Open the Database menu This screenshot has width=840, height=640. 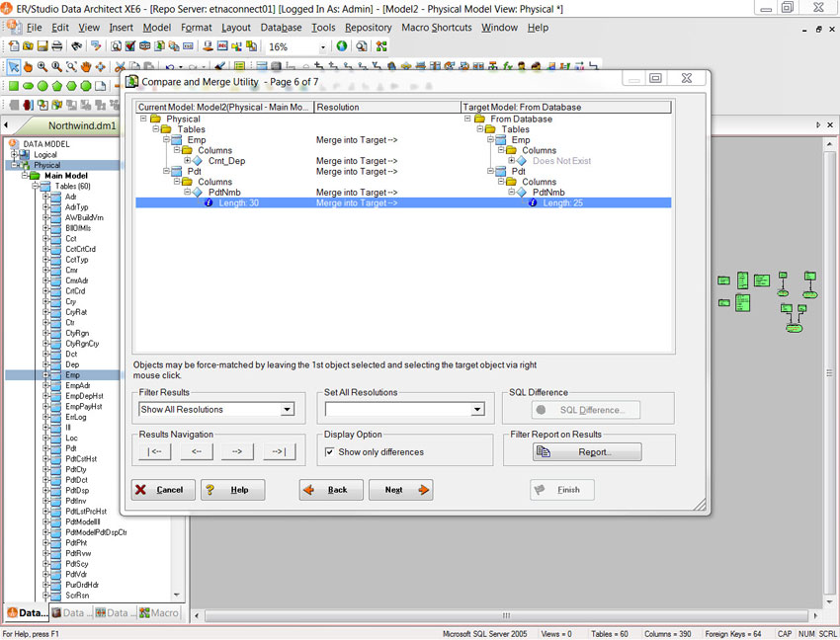[x=281, y=28]
